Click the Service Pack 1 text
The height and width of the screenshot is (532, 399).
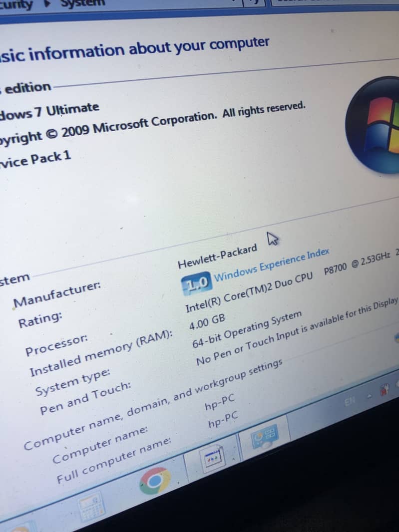[35, 159]
